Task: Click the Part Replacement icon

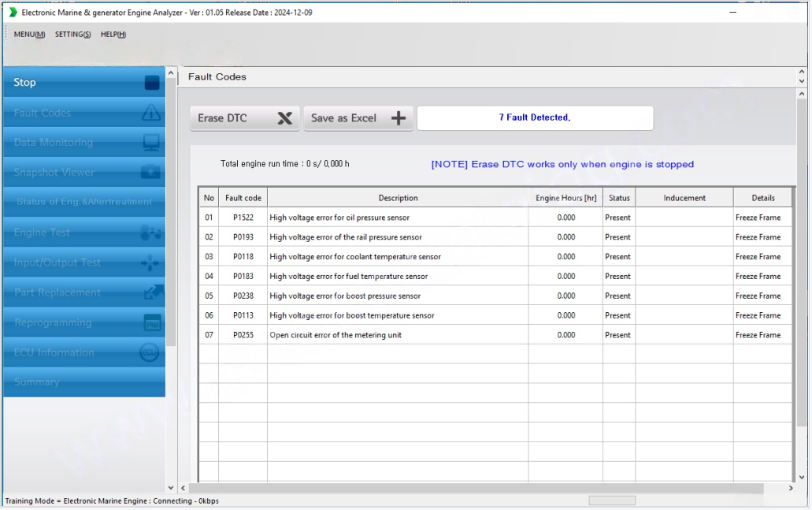Action: [x=152, y=292]
